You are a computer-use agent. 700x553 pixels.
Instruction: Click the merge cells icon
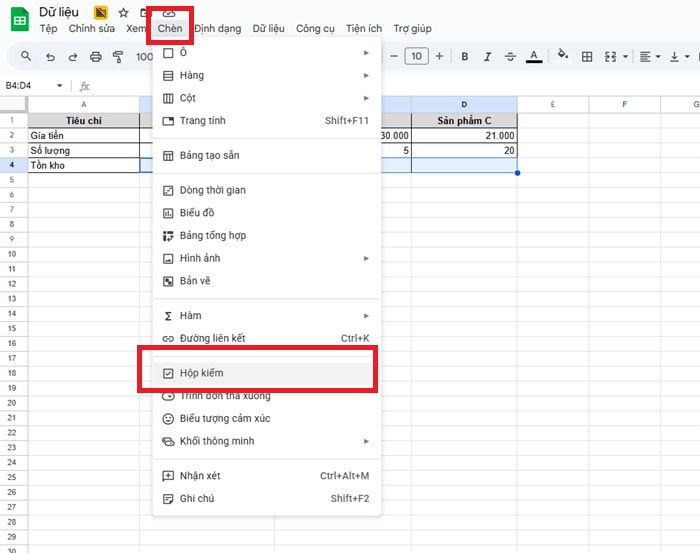[x=610, y=57]
